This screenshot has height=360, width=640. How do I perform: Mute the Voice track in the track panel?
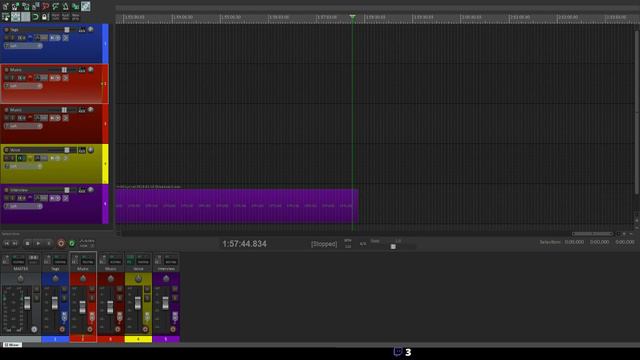coord(7,158)
